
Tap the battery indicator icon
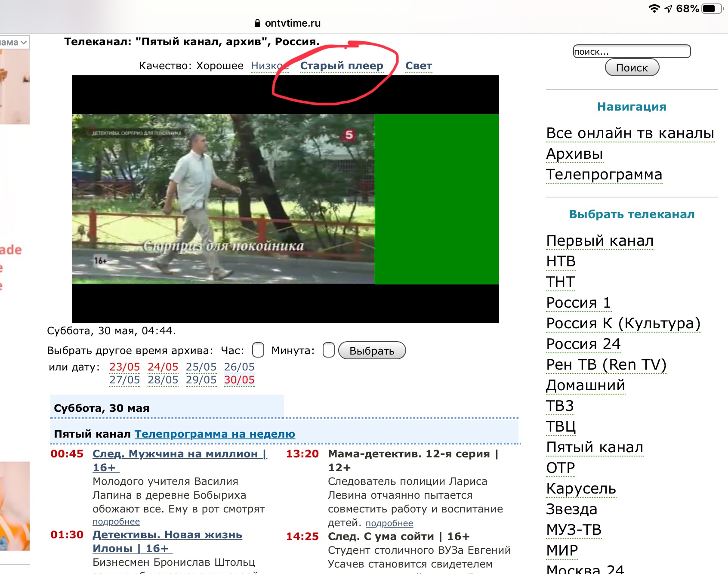pos(712,9)
